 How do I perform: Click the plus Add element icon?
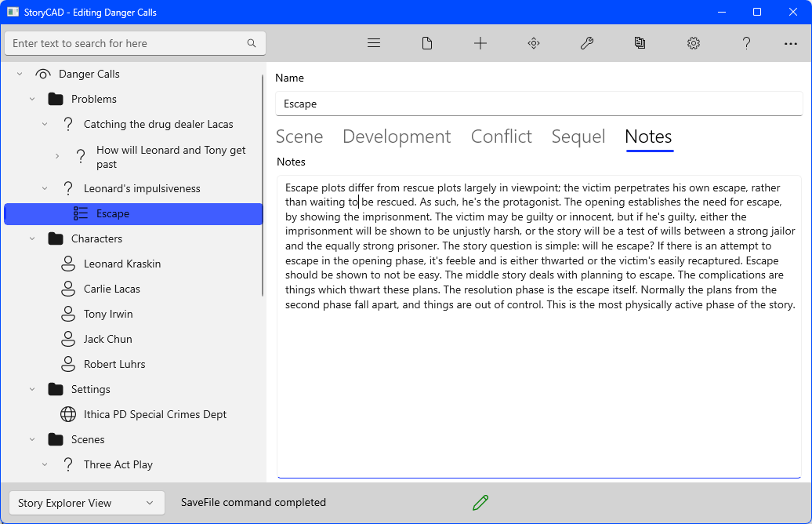tap(480, 43)
